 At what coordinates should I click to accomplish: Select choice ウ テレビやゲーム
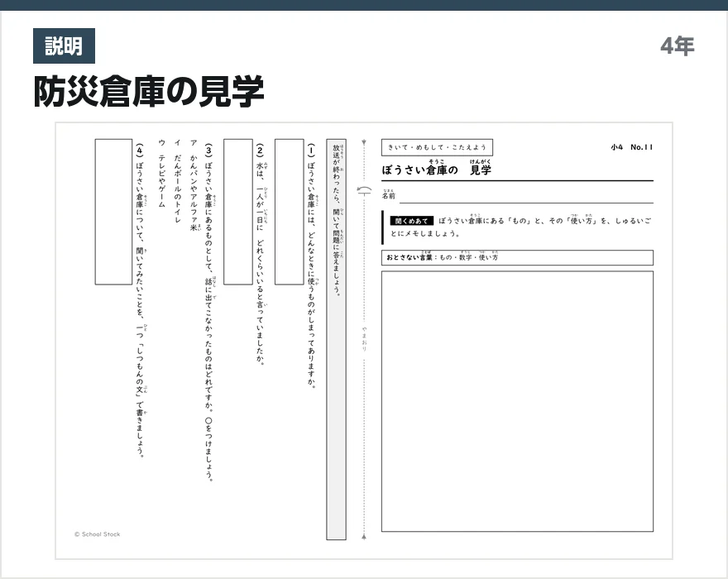tap(161, 173)
